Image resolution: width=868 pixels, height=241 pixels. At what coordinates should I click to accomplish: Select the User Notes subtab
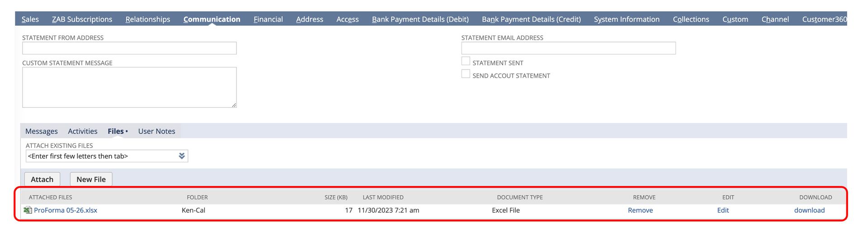coord(156,131)
